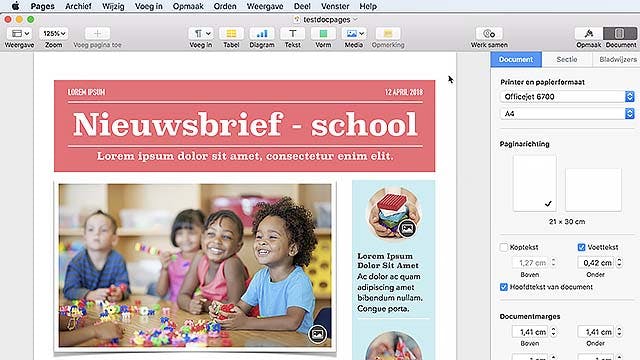Screen dimensions: 640x360
Task: Click the 0,42 cm footer Onder field
Action: coord(596,263)
